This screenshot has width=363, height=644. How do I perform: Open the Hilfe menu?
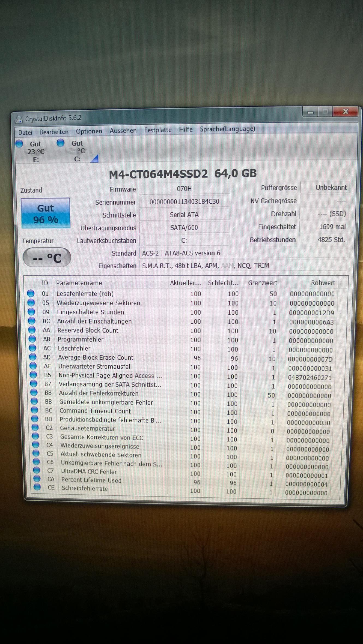tap(186, 130)
